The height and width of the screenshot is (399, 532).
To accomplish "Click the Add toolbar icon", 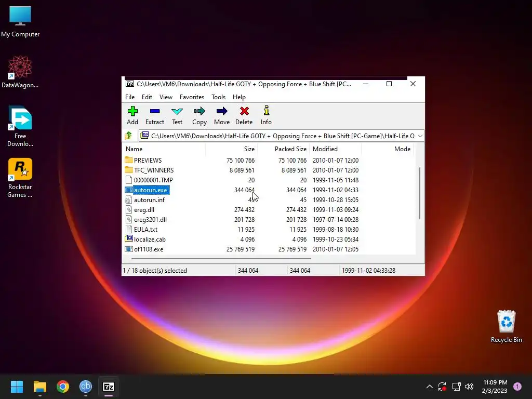I will pyautogui.click(x=132, y=111).
